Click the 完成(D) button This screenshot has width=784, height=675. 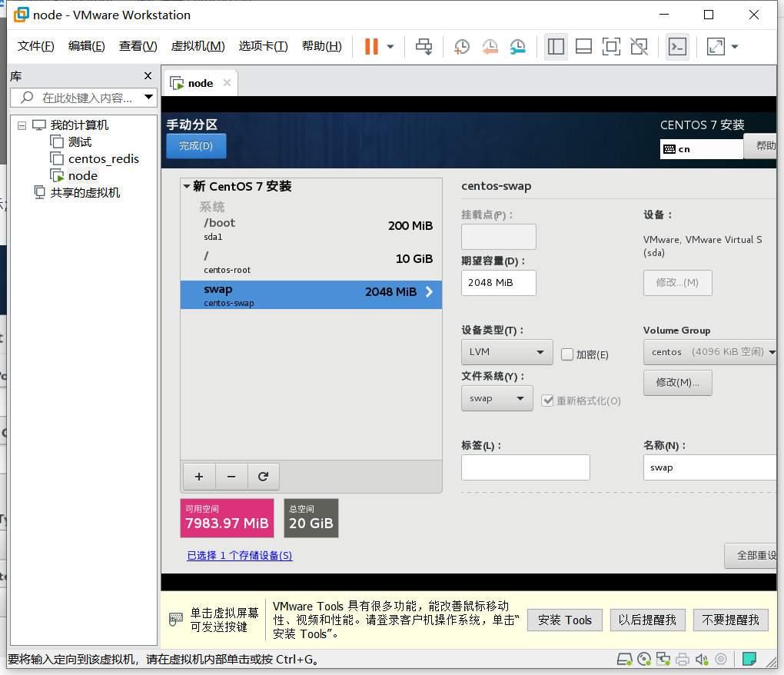coord(196,146)
